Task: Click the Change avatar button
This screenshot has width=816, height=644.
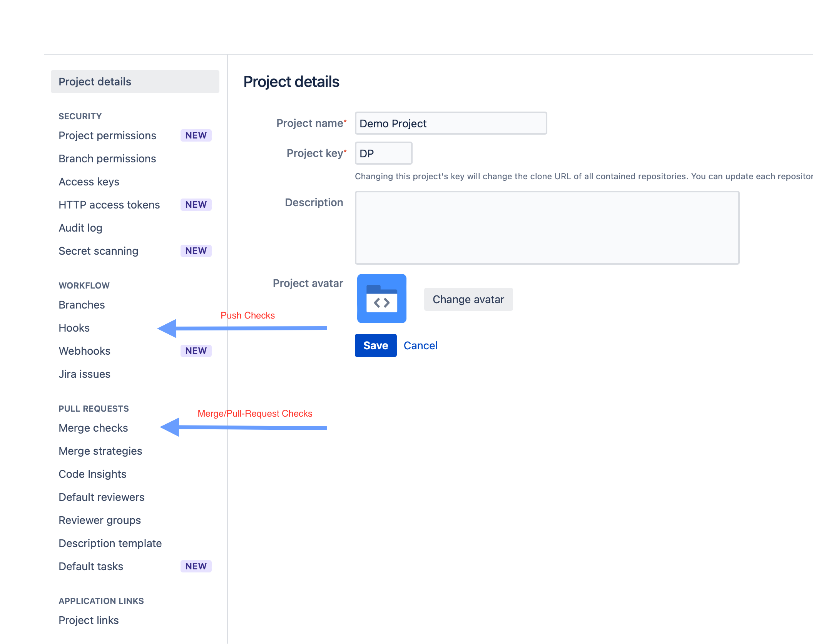Action: [x=468, y=299]
